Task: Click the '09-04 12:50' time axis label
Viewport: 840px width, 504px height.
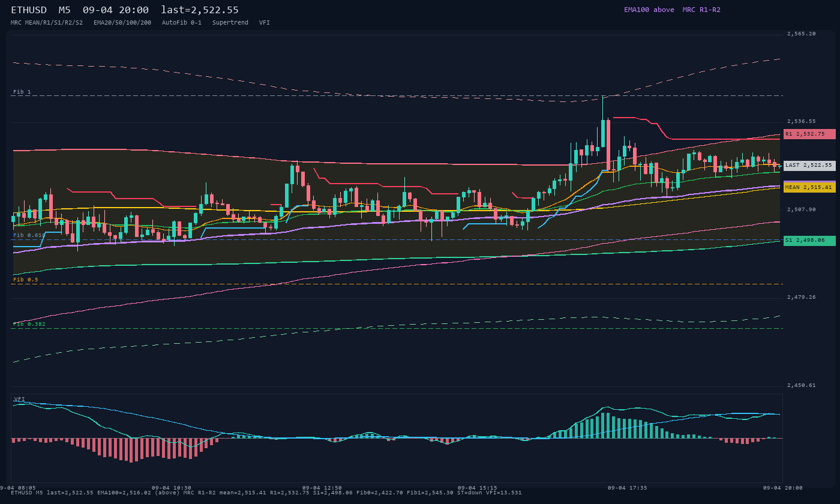Action: pos(322,488)
